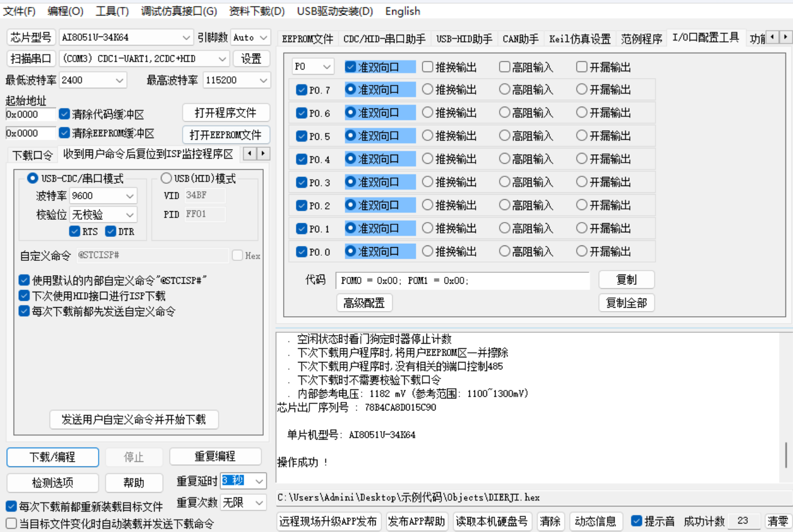Click the 帮助 button

(x=134, y=482)
